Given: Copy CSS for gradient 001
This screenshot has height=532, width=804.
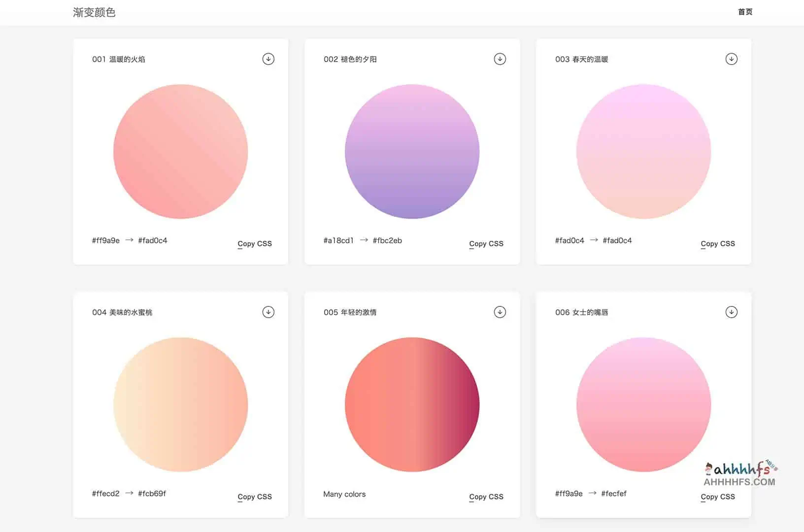Looking at the screenshot, I should [x=254, y=244].
